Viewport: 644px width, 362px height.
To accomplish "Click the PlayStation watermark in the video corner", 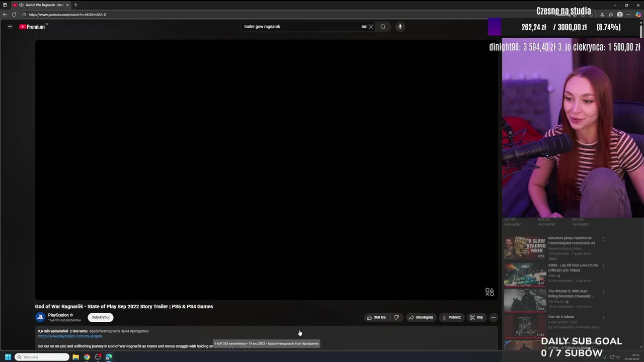I will 490,292.
